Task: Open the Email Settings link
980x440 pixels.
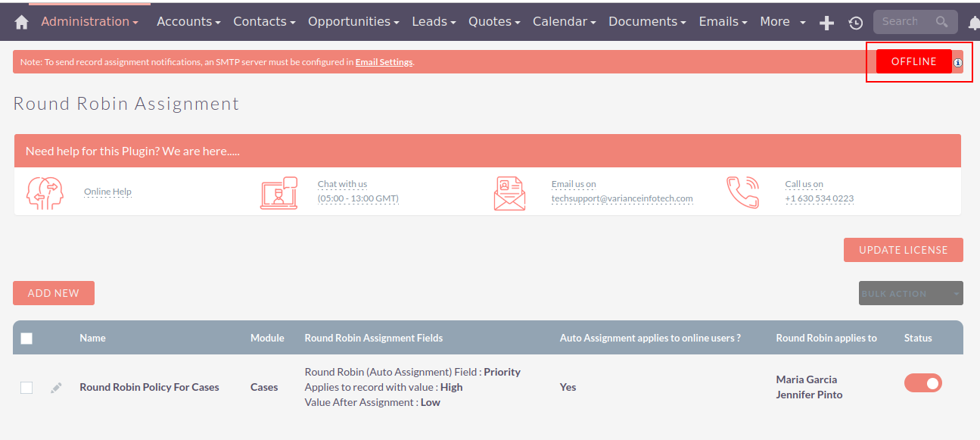Action: click(384, 62)
